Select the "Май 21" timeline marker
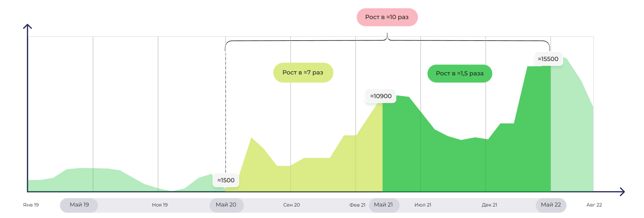 tap(384, 205)
